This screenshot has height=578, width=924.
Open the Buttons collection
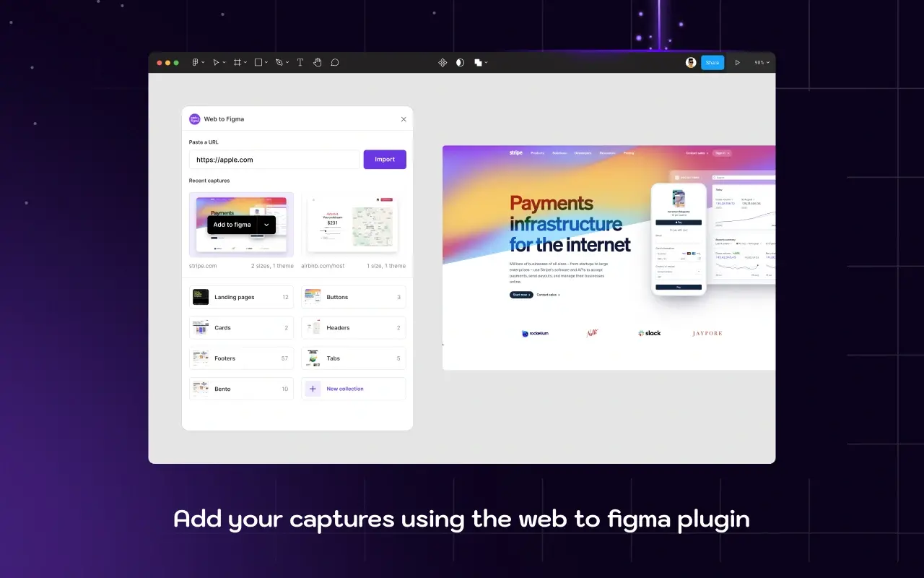tap(354, 297)
